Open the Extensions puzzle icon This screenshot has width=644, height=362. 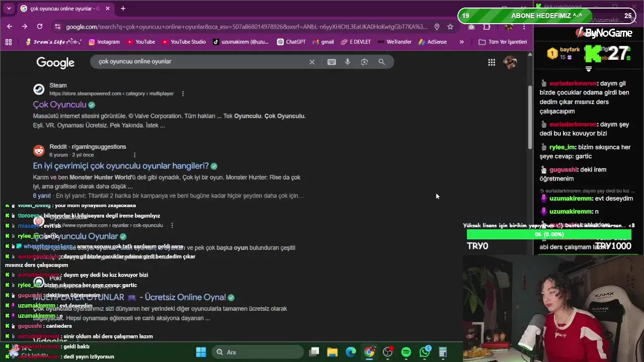pyautogui.click(x=486, y=27)
